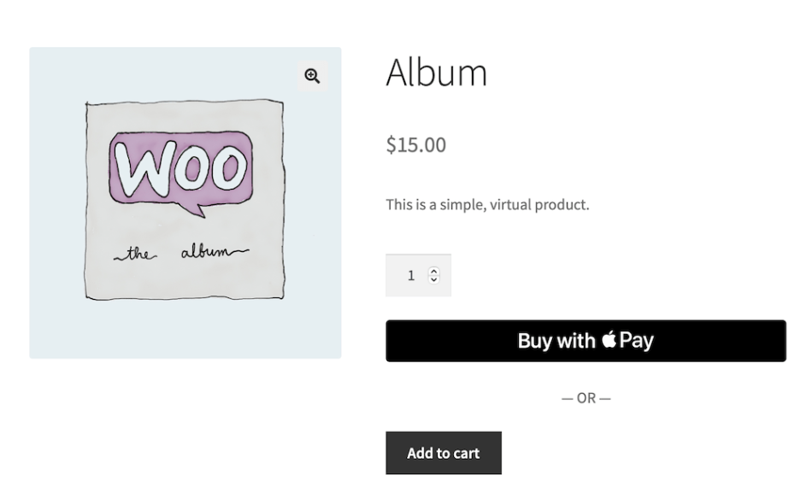Decrease quantity with the down arrow
This screenshot has height=504, width=812.
click(434, 279)
